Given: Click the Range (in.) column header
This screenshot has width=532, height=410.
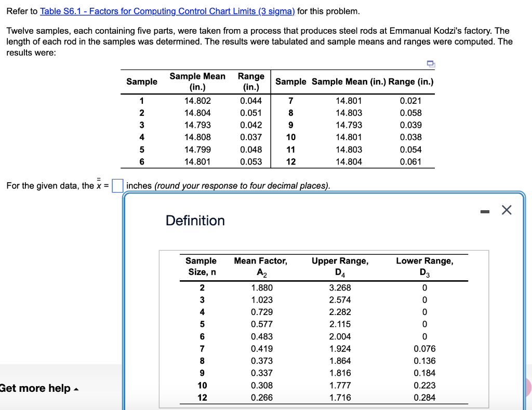Looking at the screenshot, I should coord(251,81).
